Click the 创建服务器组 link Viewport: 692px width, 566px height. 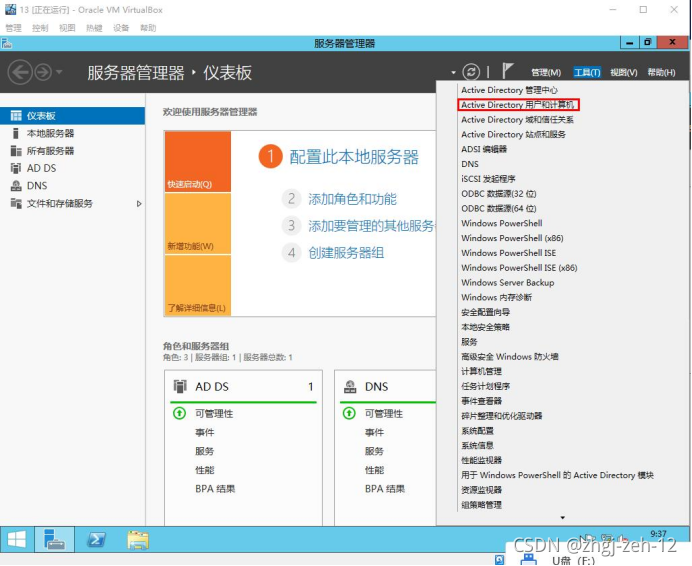pyautogui.click(x=346, y=253)
